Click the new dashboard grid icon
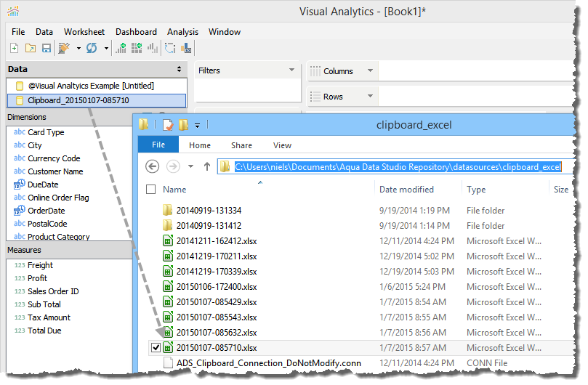Image resolution: width=588 pixels, height=385 pixels. 137,48
